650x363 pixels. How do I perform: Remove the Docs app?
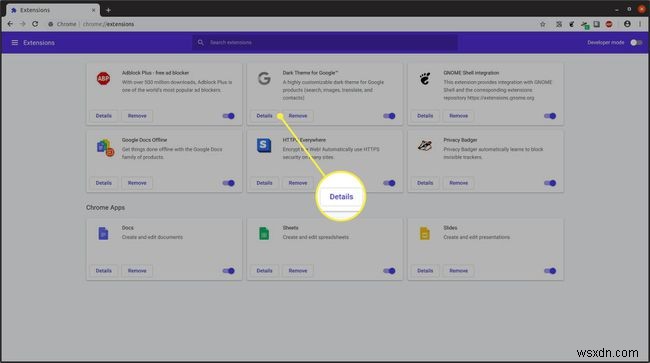pyautogui.click(x=137, y=271)
